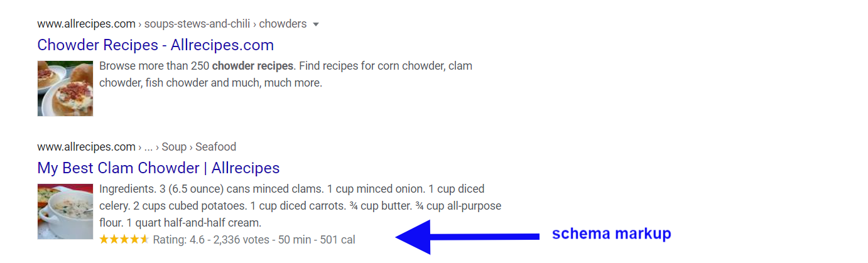
Task: Click the Seafood breadcrumb segment
Action: pyautogui.click(x=215, y=147)
